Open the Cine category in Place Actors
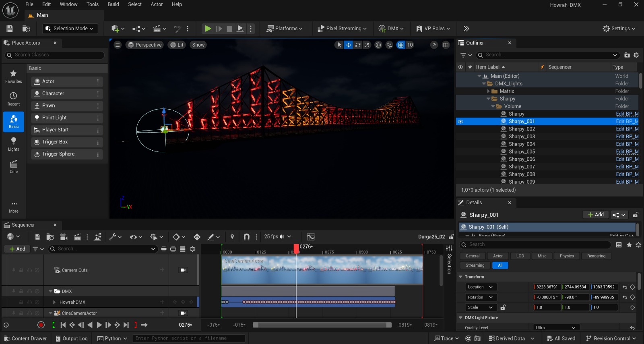This screenshot has height=344, width=644. (x=13, y=166)
